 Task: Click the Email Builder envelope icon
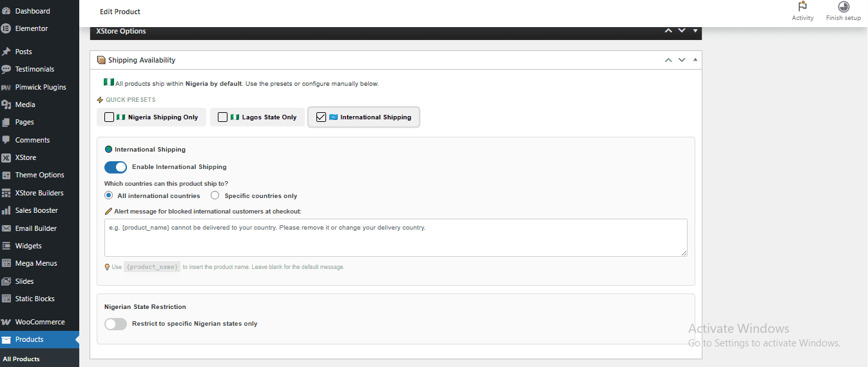pyautogui.click(x=6, y=228)
